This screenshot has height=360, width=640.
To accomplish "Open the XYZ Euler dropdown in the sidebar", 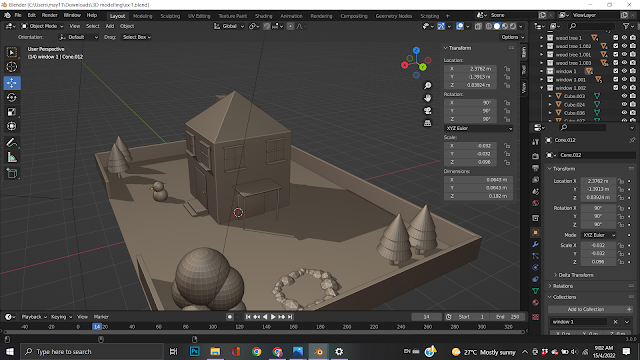I will click(478, 128).
